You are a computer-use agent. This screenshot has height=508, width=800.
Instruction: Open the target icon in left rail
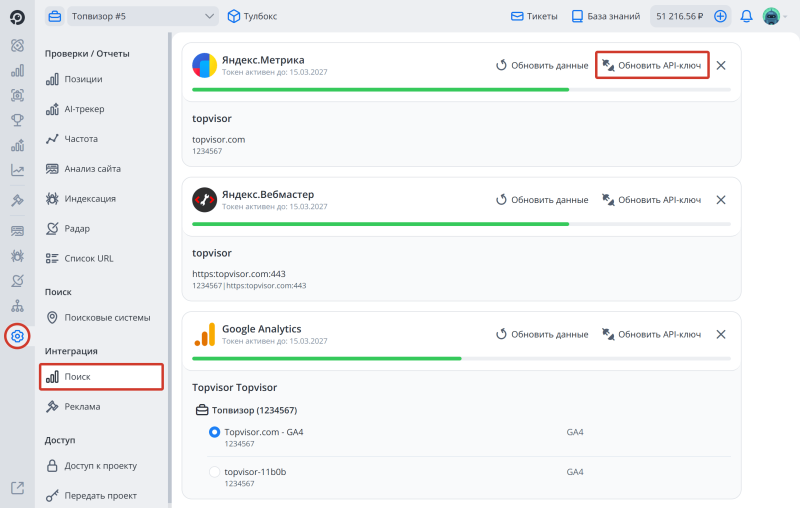(17, 45)
